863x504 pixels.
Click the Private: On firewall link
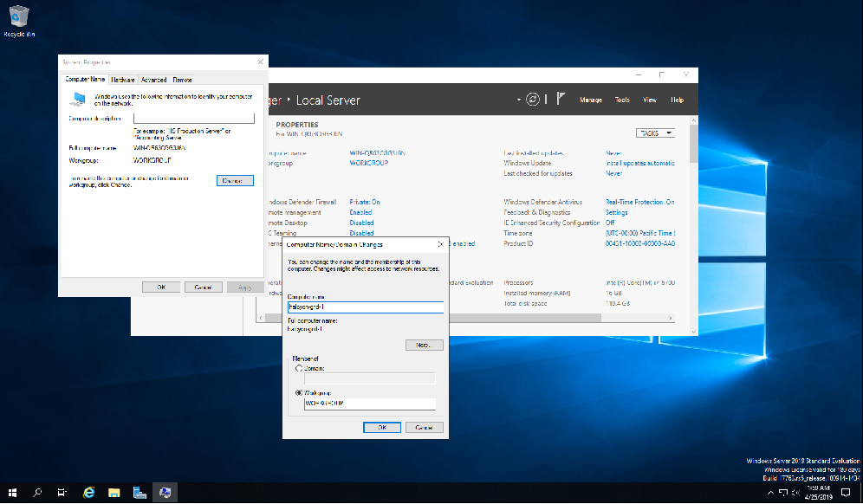[365, 202]
